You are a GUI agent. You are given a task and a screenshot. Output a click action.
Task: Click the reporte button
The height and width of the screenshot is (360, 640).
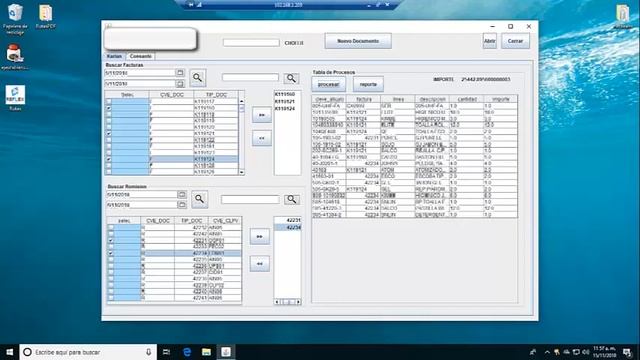368,84
